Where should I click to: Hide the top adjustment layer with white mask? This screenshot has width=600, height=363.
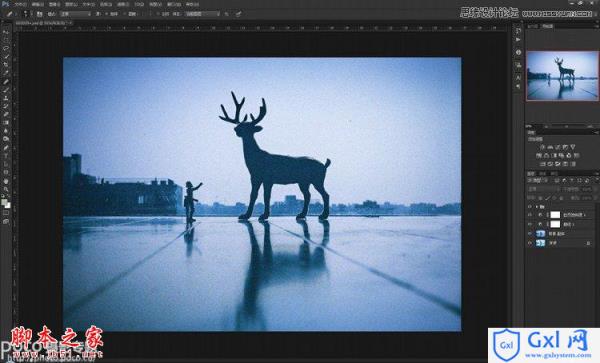pyautogui.click(x=530, y=215)
